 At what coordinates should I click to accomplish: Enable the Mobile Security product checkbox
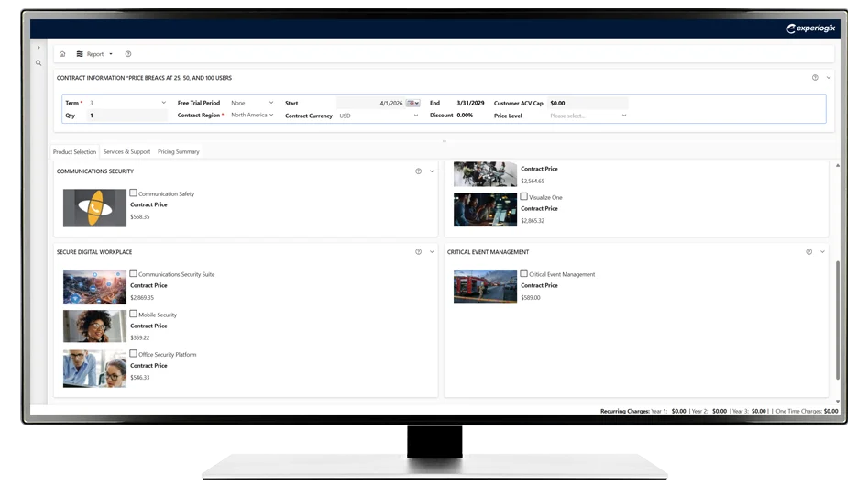pos(134,314)
